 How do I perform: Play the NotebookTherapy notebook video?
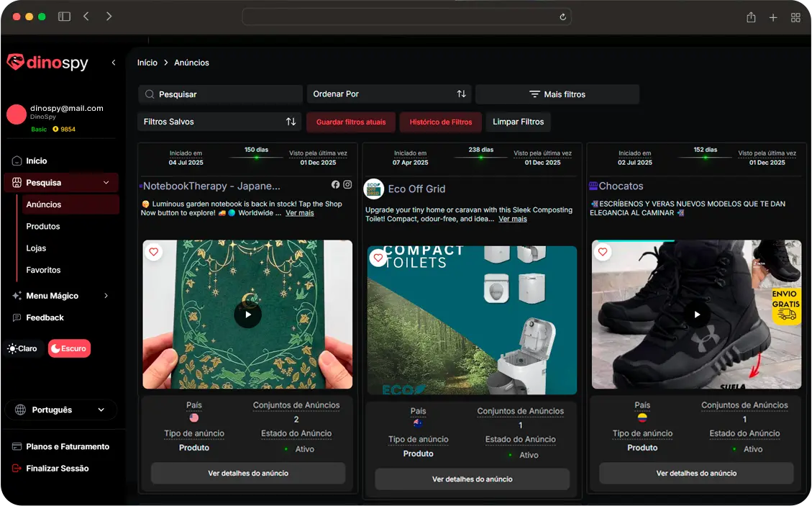click(x=247, y=315)
